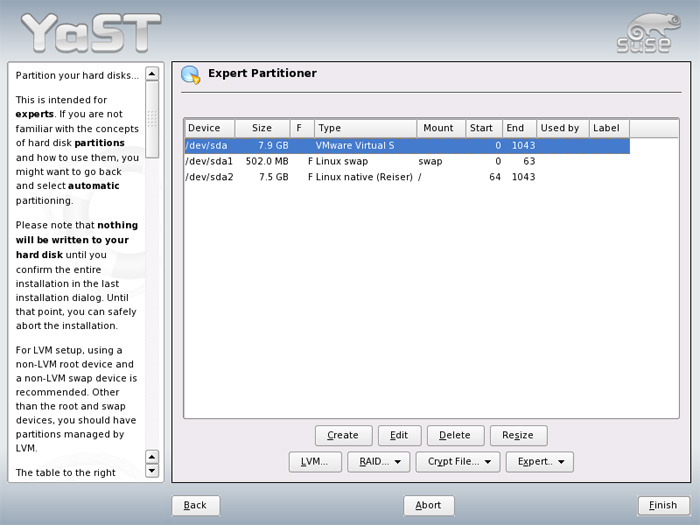This screenshot has height=525, width=700.
Task: Open the Crypt File... dropdown menu
Action: pyautogui.click(x=458, y=462)
